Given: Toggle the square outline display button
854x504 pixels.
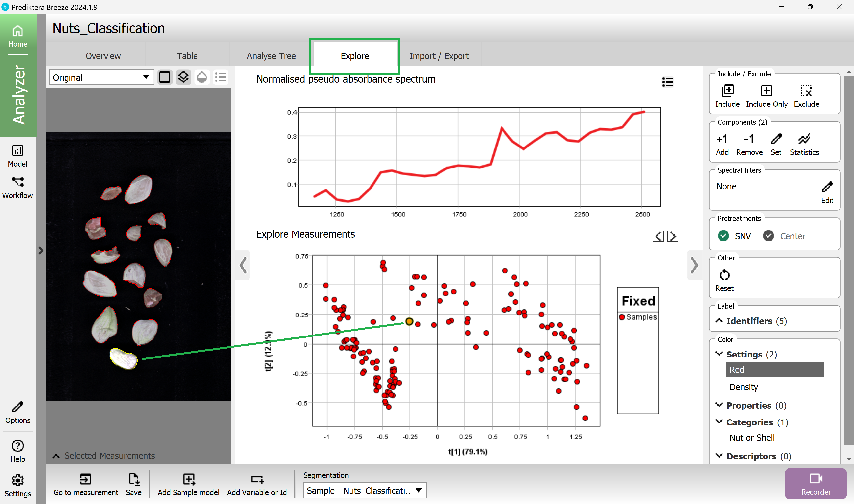Looking at the screenshot, I should [165, 77].
